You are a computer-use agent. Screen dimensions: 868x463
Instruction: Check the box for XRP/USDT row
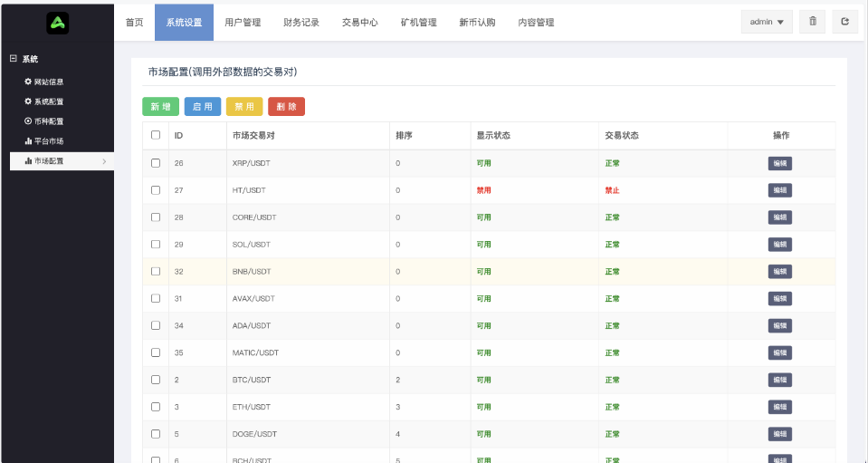[x=156, y=163]
